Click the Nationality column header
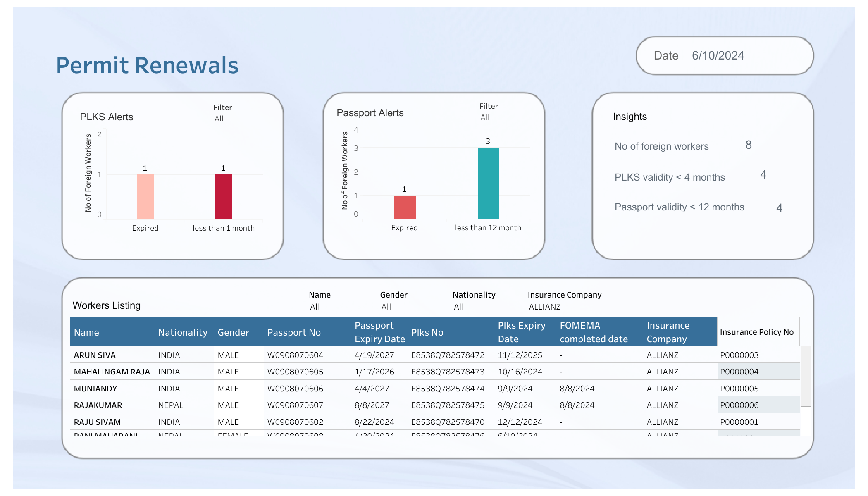Screen dimensions: 868x496 point(183,332)
